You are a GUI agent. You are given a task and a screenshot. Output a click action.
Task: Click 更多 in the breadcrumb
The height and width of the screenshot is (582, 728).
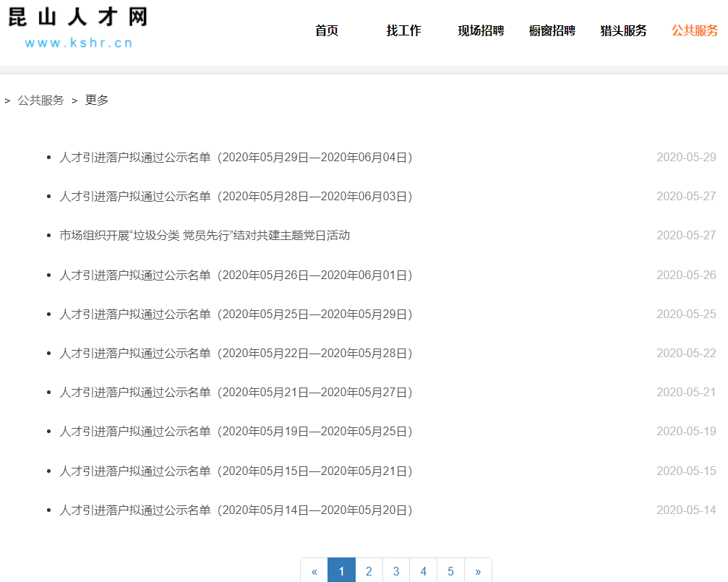(98, 100)
